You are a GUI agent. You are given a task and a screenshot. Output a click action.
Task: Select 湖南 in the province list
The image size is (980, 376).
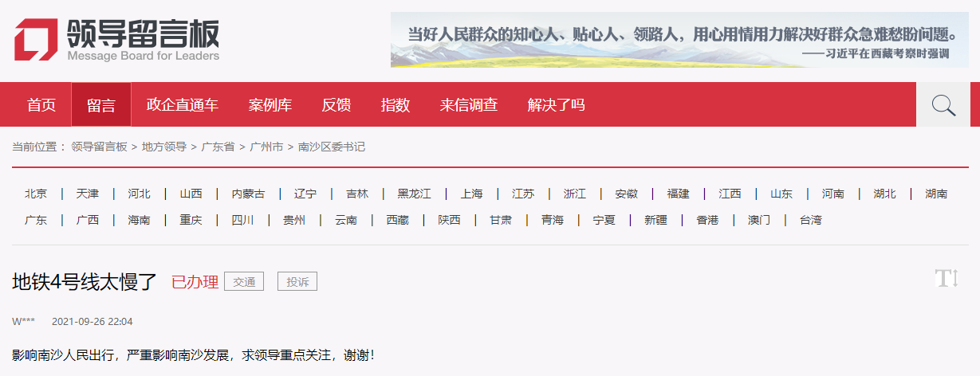point(936,194)
